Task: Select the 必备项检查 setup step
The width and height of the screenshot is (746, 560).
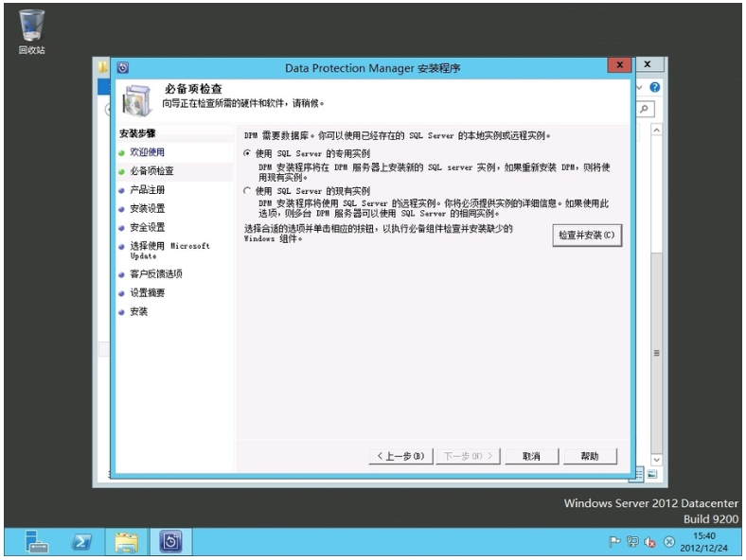Action: 151,170
